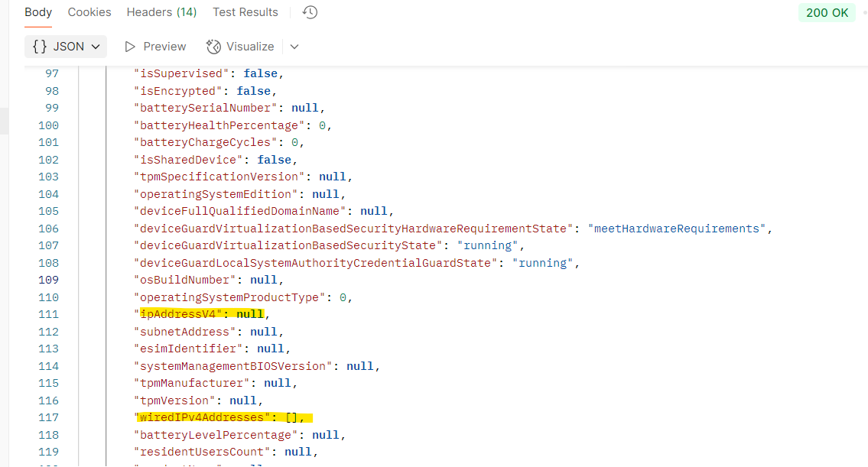
Task: Click line number 109 in the gutter
Action: coord(49,280)
